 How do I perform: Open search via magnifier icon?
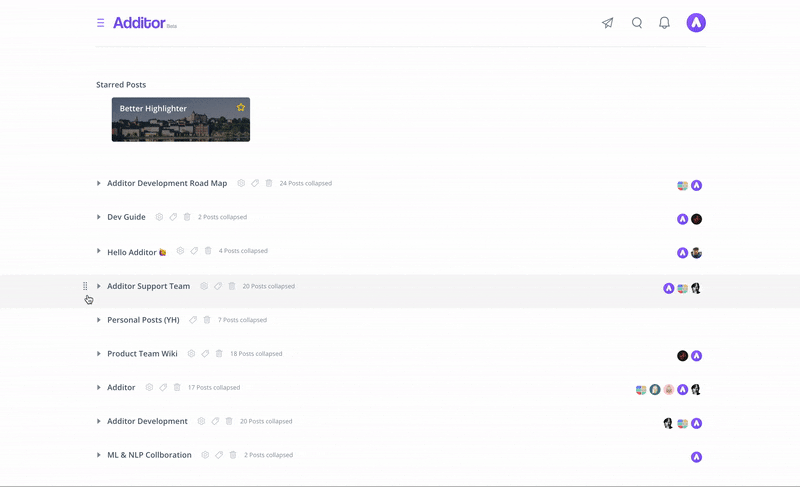pos(637,23)
